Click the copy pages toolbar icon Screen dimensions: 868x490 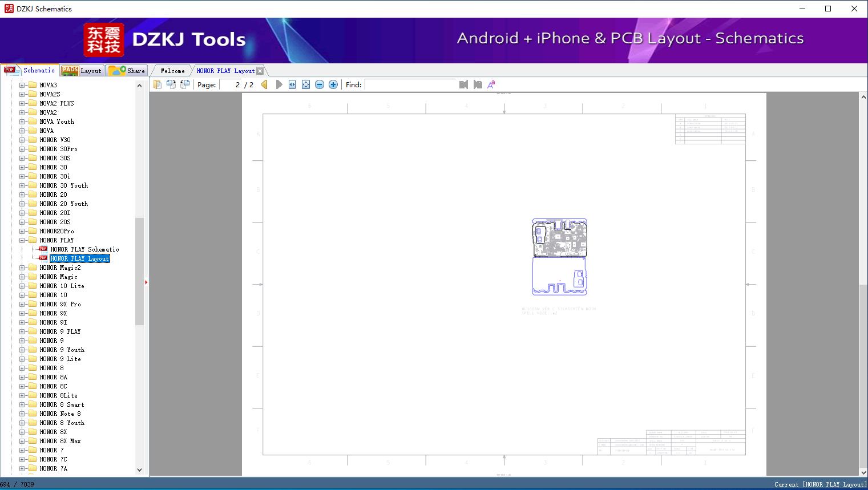pos(157,84)
